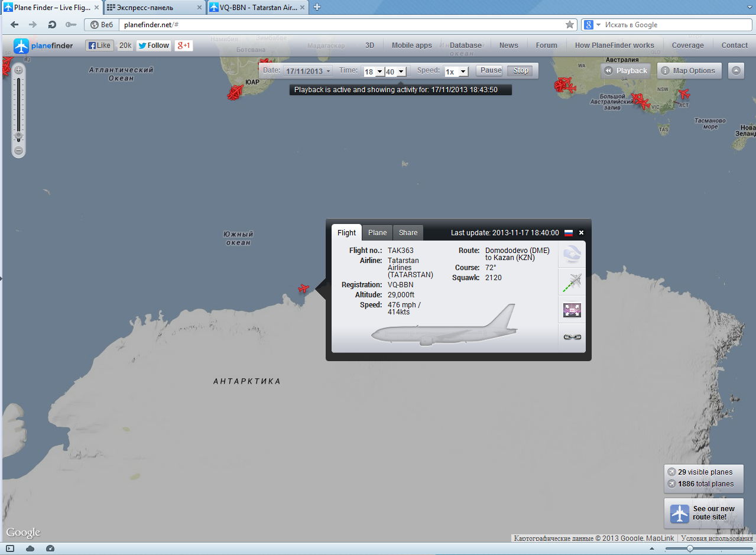Collapse the toolbar with the up-arrow button
This screenshot has width=756, height=555.
point(736,71)
